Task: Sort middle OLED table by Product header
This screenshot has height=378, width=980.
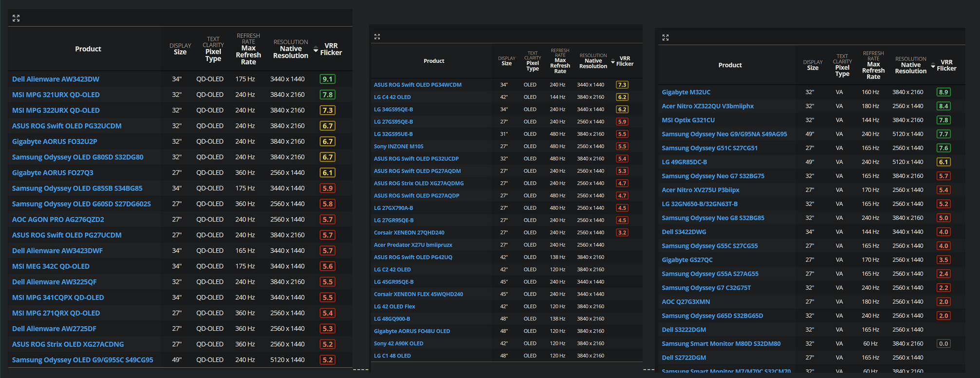Action: [434, 61]
